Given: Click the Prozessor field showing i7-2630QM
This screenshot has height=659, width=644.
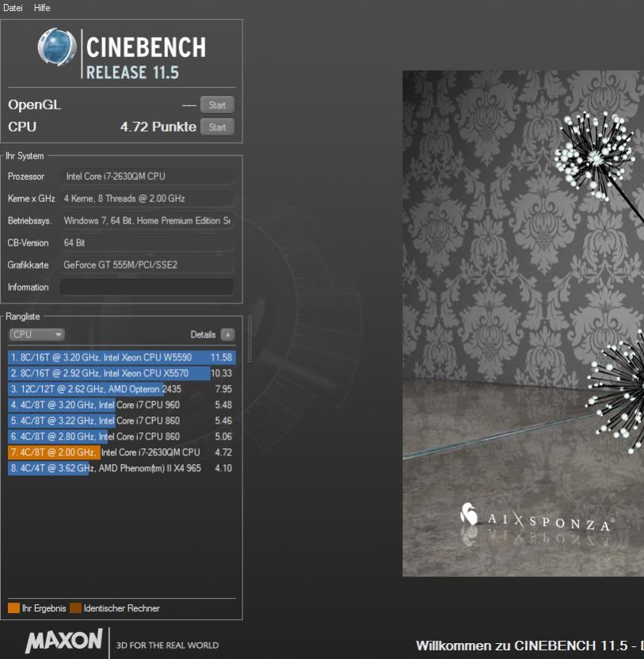Looking at the screenshot, I should pos(147,177).
